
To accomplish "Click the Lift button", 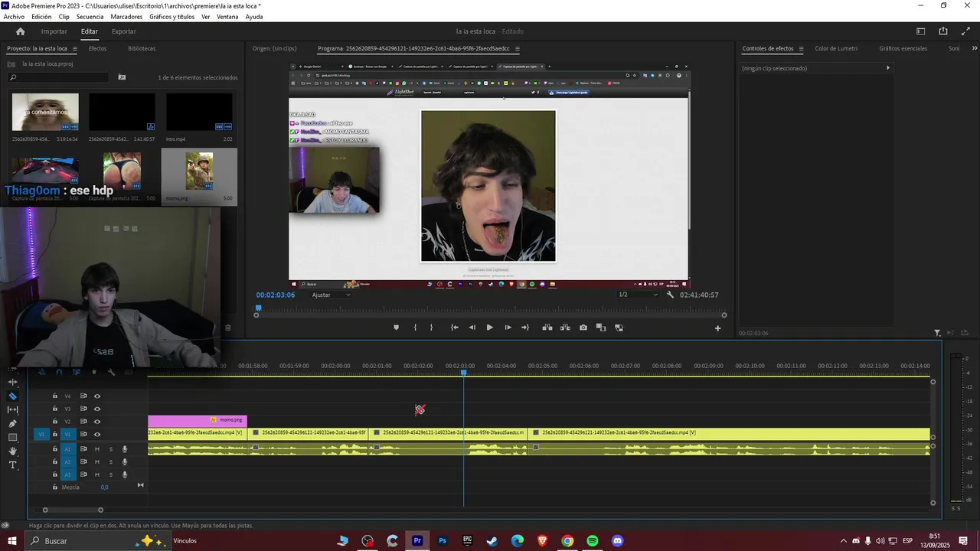I will coord(547,328).
